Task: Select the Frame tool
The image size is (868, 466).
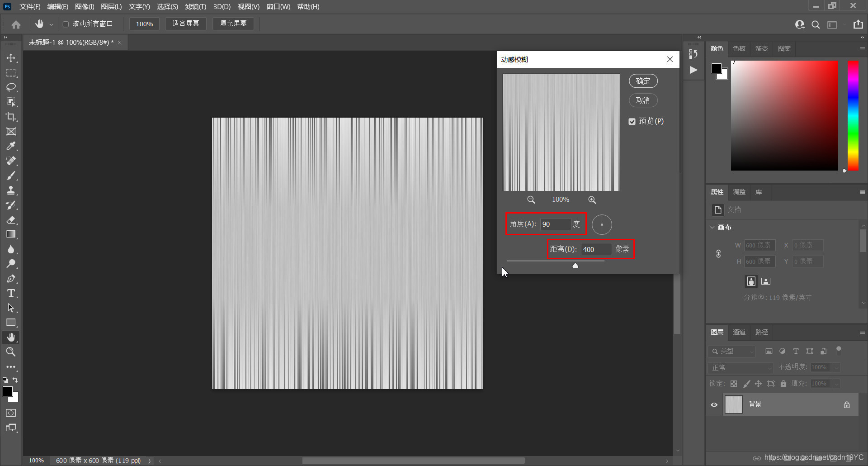Action: [11, 132]
